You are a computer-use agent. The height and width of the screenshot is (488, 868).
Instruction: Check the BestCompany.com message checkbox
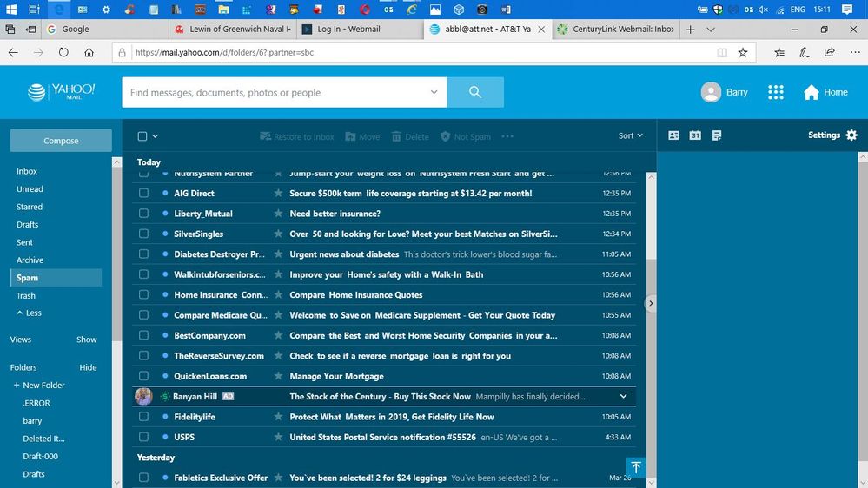[143, 335]
